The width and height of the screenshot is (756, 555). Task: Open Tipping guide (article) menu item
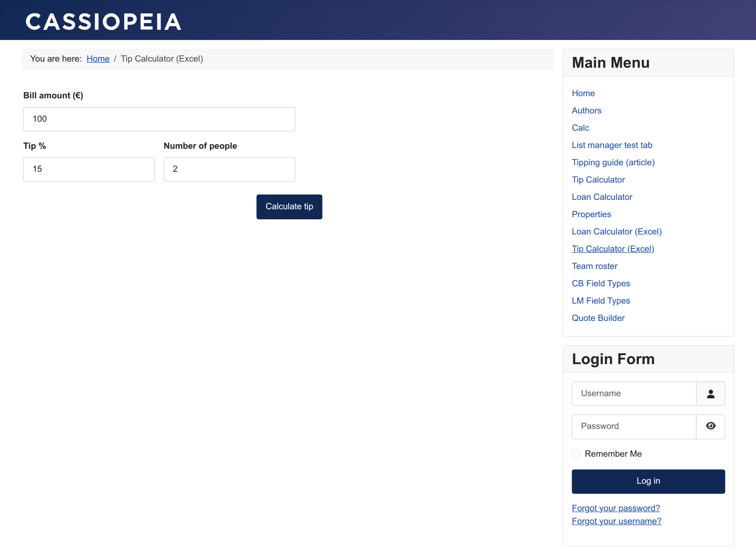pyautogui.click(x=613, y=162)
